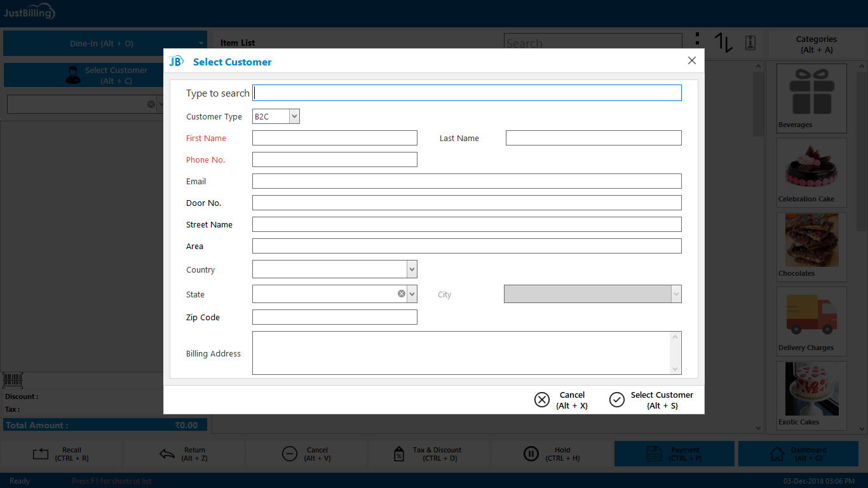Click the Hold (CTRL + H) button label
Screen dimensions: 868x488
pos(562,454)
